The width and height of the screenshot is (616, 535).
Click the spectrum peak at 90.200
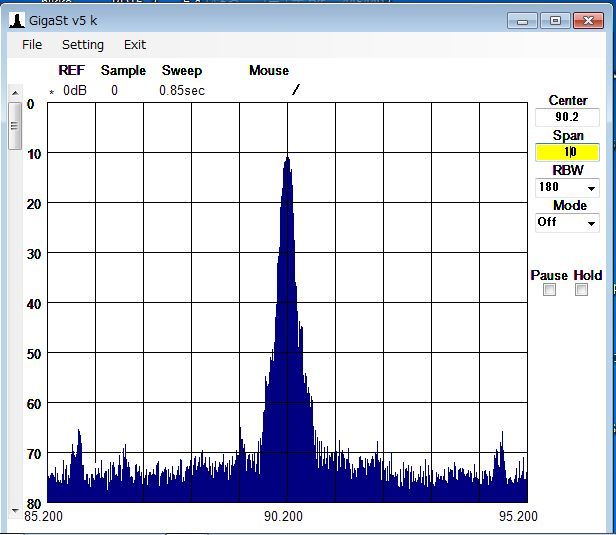click(288, 158)
